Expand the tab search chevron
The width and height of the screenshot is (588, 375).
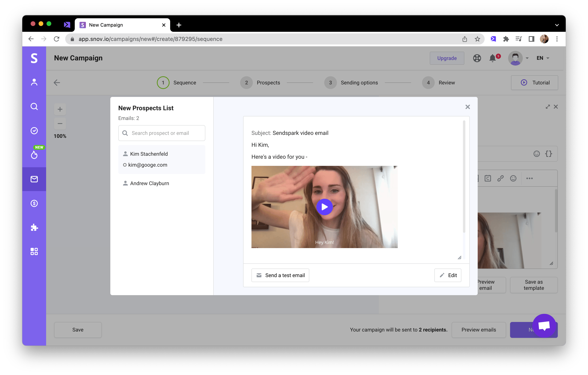click(x=557, y=25)
